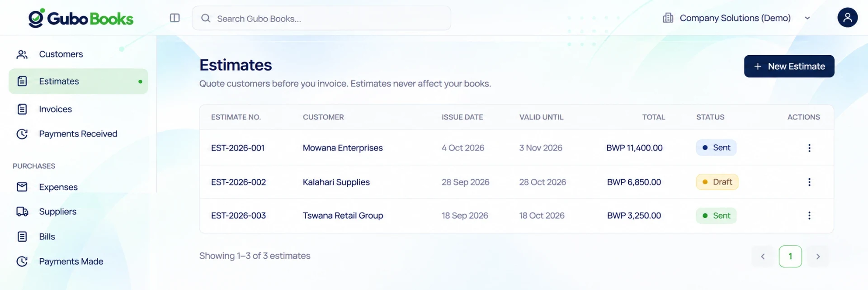Image resolution: width=868 pixels, height=290 pixels.
Task: Toggle the sidebar collapse icon
Action: 175,18
